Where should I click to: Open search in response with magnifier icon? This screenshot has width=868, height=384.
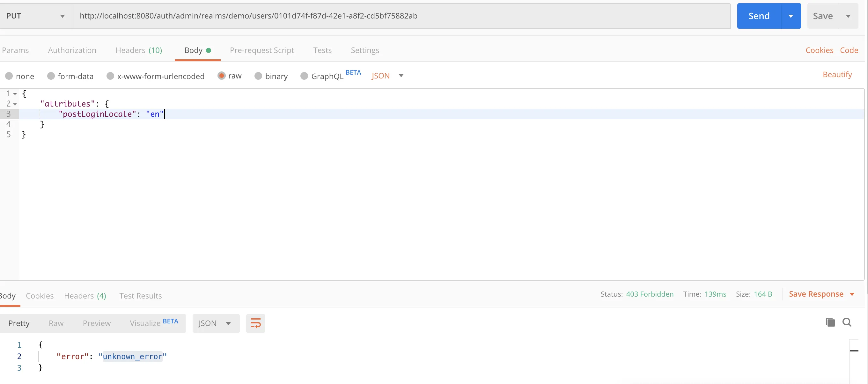pos(847,322)
